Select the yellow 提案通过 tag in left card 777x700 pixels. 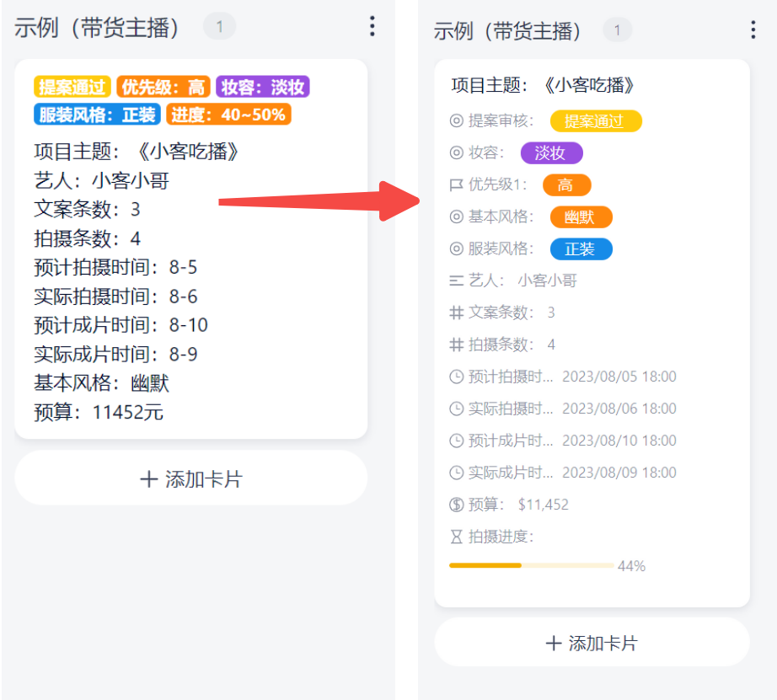click(x=72, y=87)
